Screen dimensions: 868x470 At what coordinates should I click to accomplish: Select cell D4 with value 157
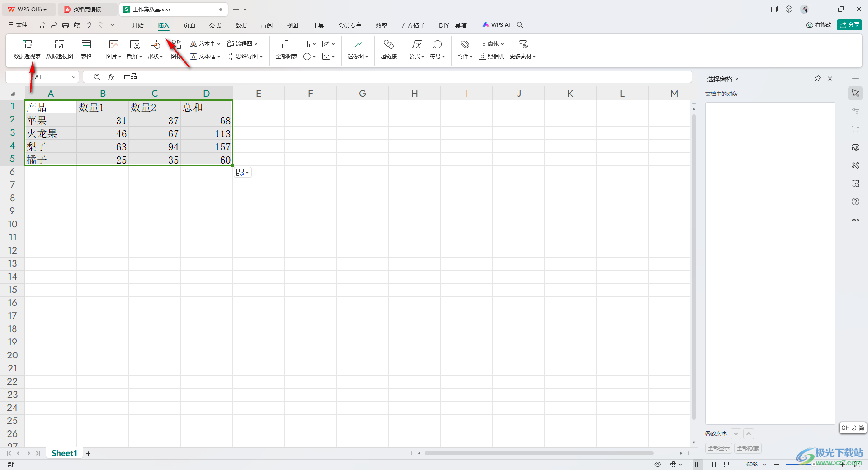[207, 147]
